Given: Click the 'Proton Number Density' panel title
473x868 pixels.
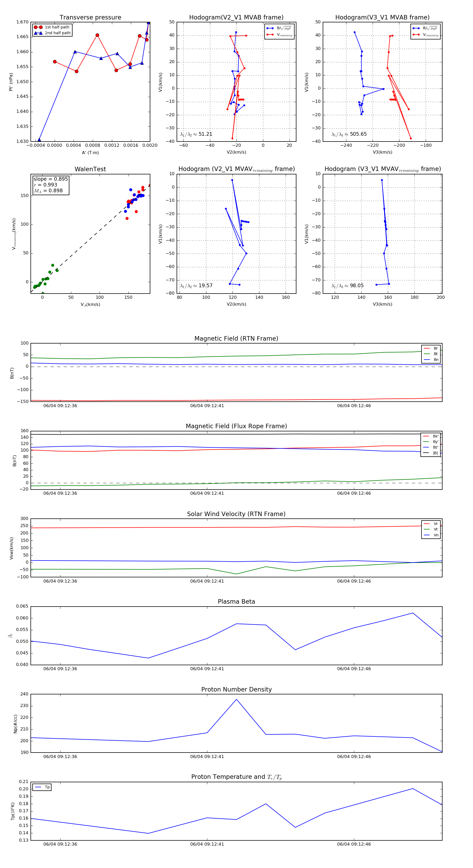Looking at the screenshot, I should click(x=236, y=689).
